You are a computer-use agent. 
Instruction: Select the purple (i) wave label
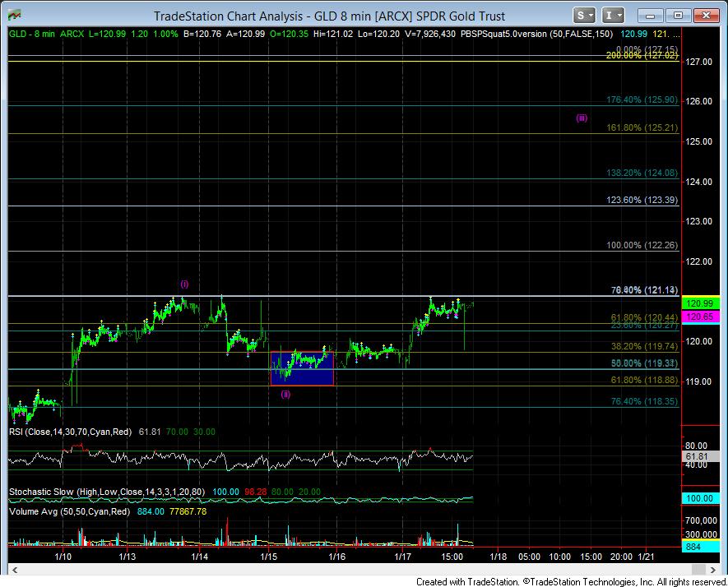pos(184,284)
